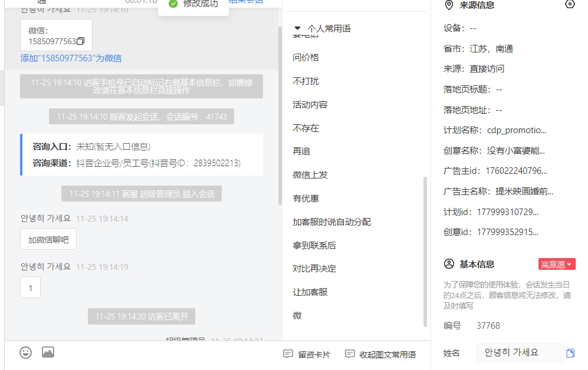Click the location pin source icon
Screen dimensions: 588x370
tap(449, 5)
